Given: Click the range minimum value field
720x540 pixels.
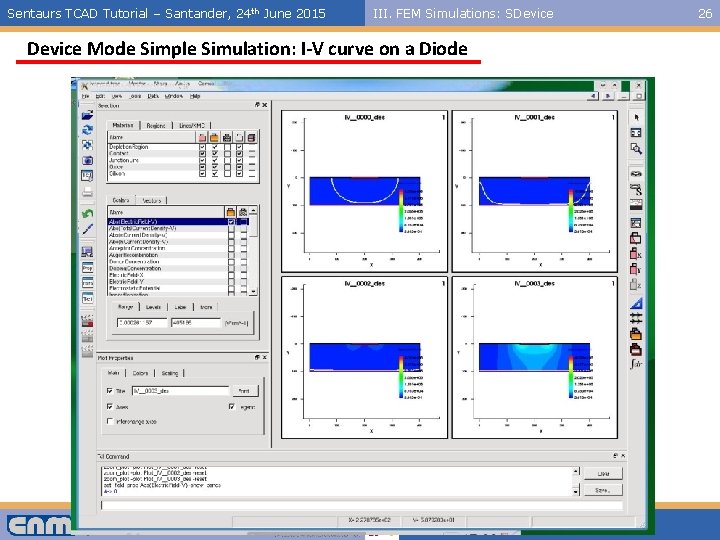Looking at the screenshot, I should point(142,323).
